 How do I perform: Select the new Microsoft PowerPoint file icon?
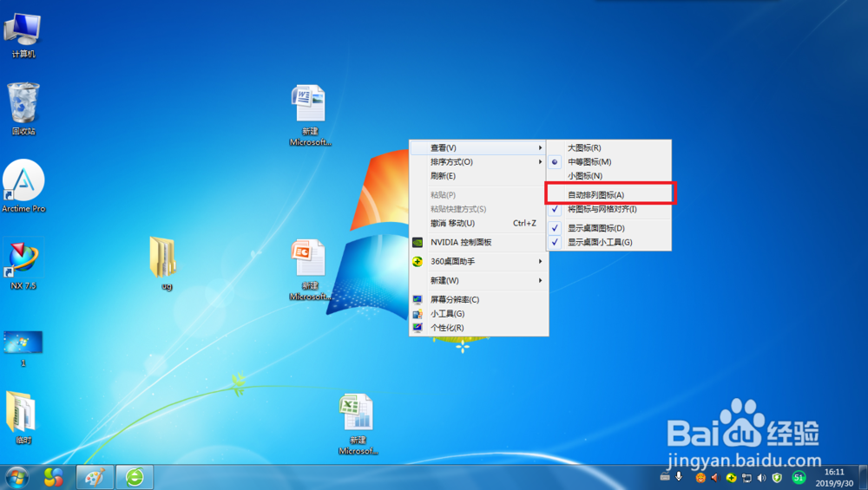coord(310,270)
